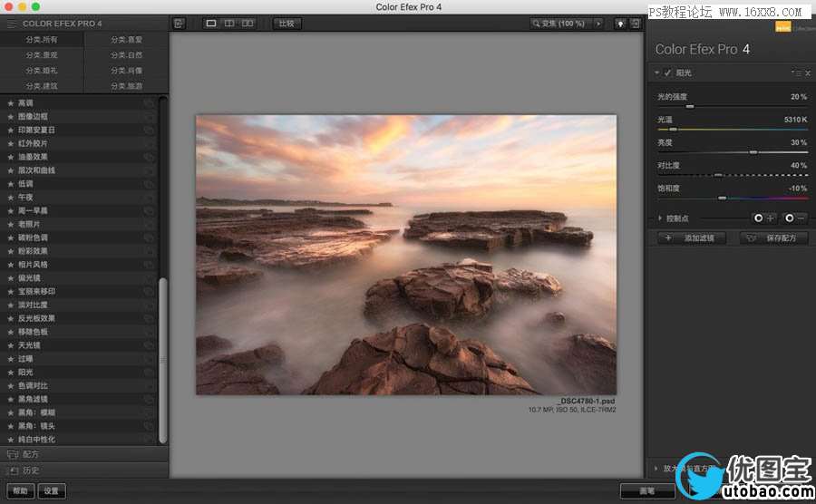Viewport: 816px width, 504px height.
Task: Select the single image preview mode
Action: point(210,24)
